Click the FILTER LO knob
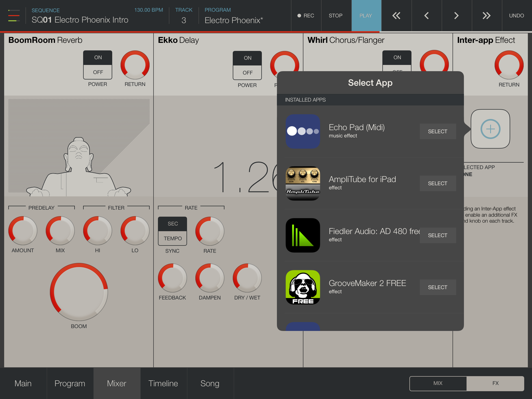The image size is (532, 399). (135, 231)
